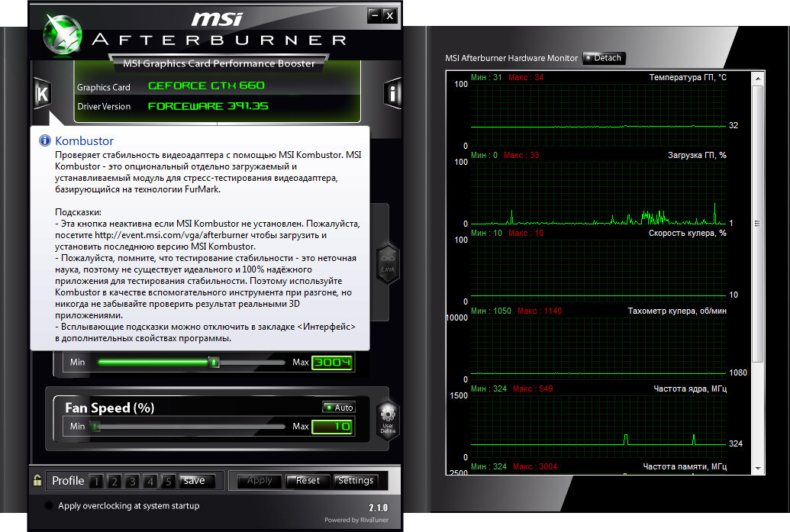The image size is (790, 532).
Task: Click the green Afterburner jet logo
Action: click(63, 34)
